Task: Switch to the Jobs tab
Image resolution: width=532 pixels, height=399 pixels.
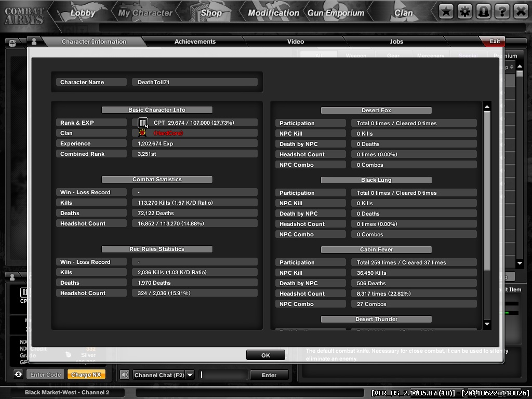Action: (396, 42)
